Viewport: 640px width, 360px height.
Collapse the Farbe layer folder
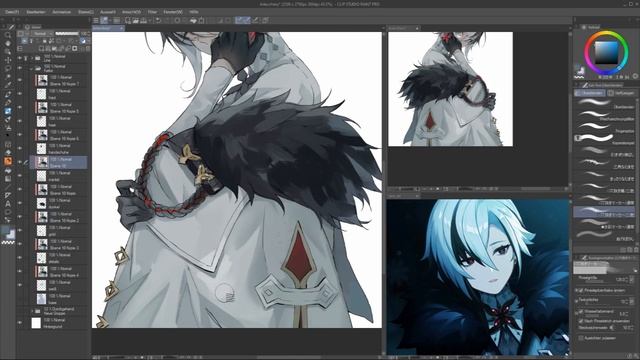(32, 69)
